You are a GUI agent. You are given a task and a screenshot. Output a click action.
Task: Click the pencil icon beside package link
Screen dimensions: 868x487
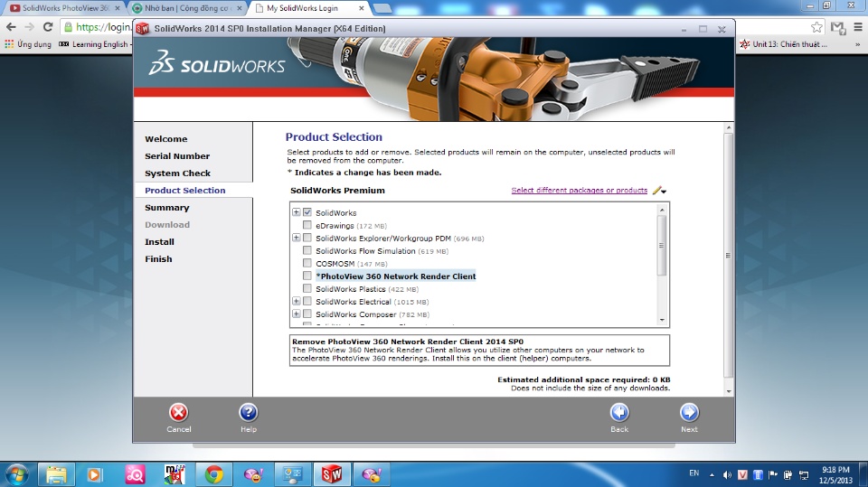(656, 191)
